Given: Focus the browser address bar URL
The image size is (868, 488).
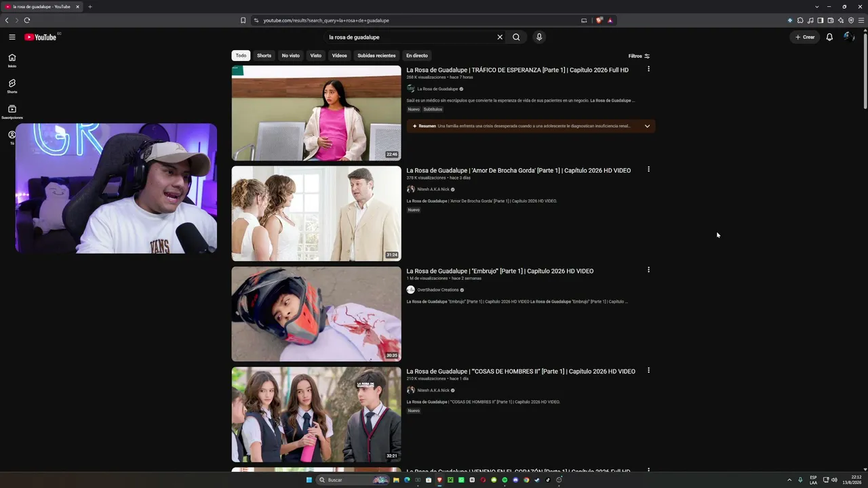Looking at the screenshot, I should pos(326,20).
